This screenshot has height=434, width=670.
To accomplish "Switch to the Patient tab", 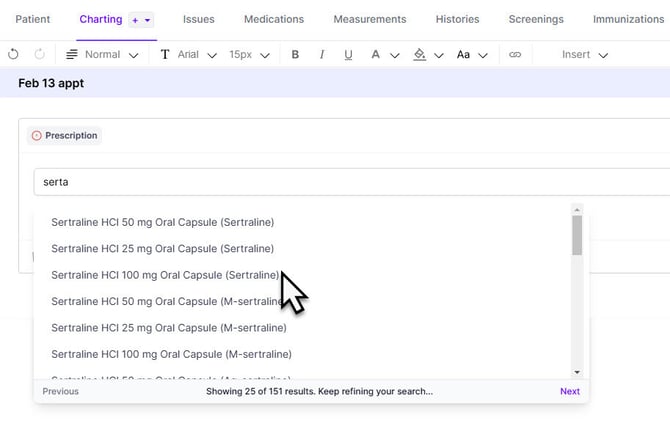I will pyautogui.click(x=33, y=19).
